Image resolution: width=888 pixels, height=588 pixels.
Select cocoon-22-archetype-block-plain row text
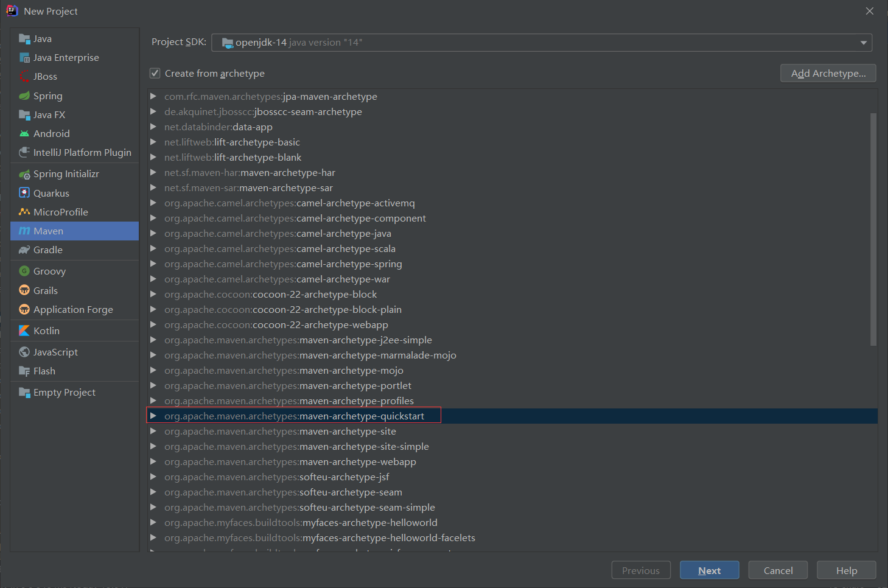(283, 309)
